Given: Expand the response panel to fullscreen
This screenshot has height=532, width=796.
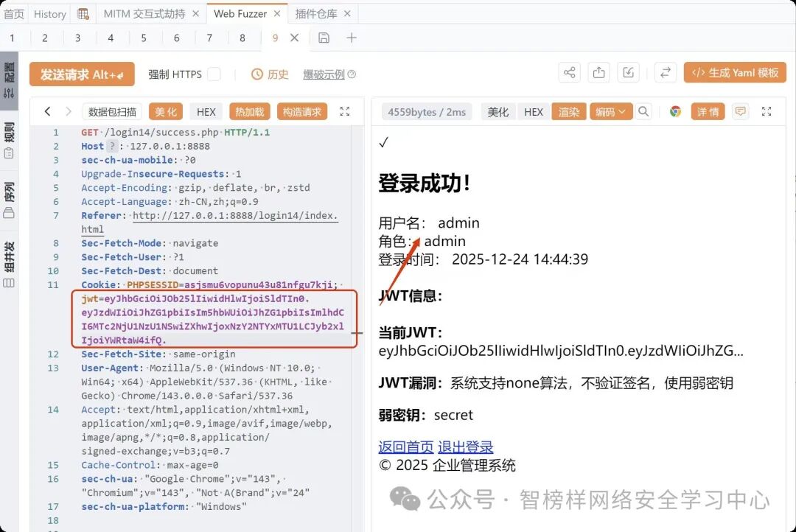Looking at the screenshot, I should 767,111.
